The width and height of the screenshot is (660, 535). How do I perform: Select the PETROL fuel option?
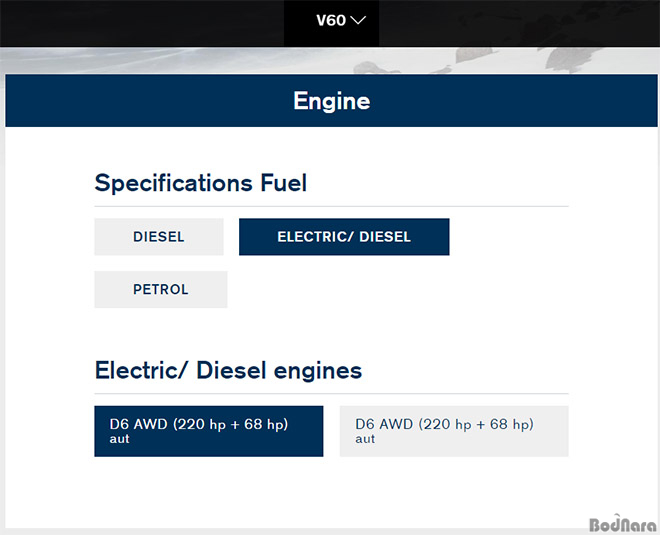161,289
